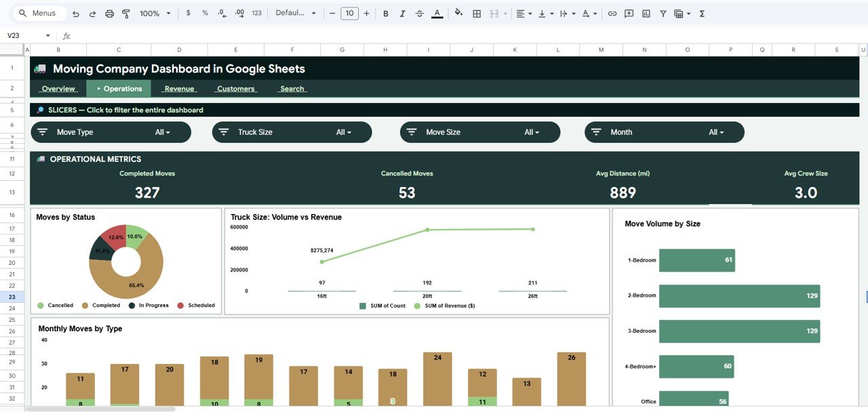Open the Move Size slicer dropdown
Screen dimensions: 868x412
pyautogui.click(x=532, y=132)
